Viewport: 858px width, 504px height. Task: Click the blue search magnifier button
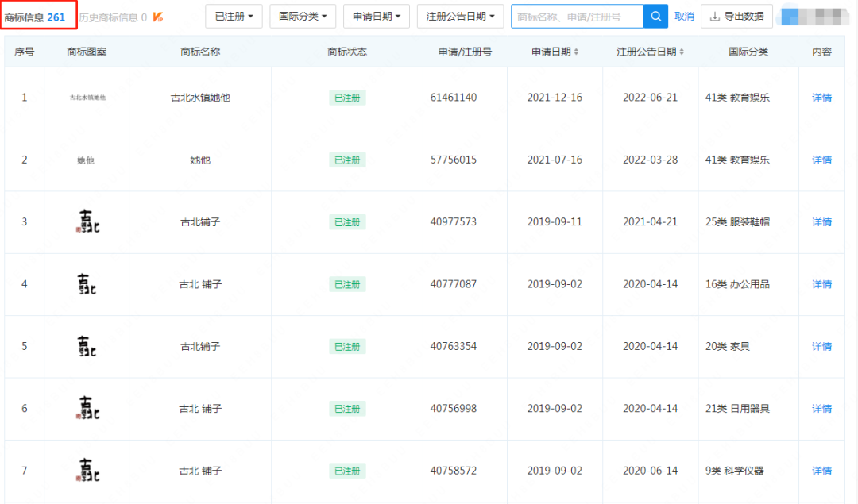(655, 17)
